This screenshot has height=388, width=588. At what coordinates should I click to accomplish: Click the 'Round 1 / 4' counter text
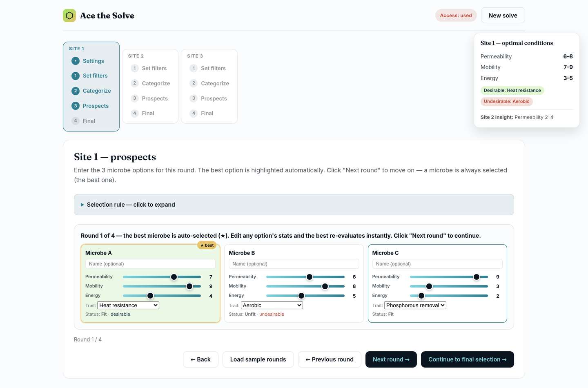88,339
